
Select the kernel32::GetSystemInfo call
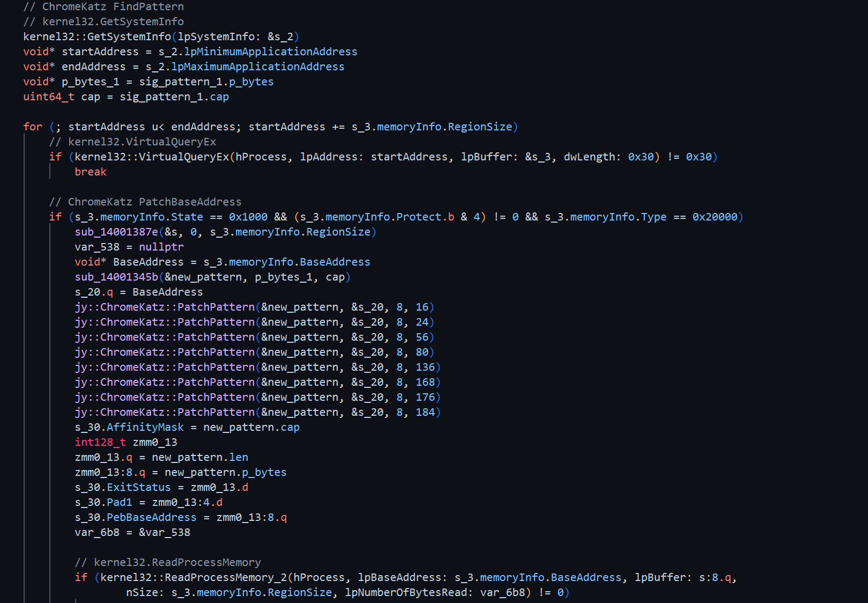(97, 36)
